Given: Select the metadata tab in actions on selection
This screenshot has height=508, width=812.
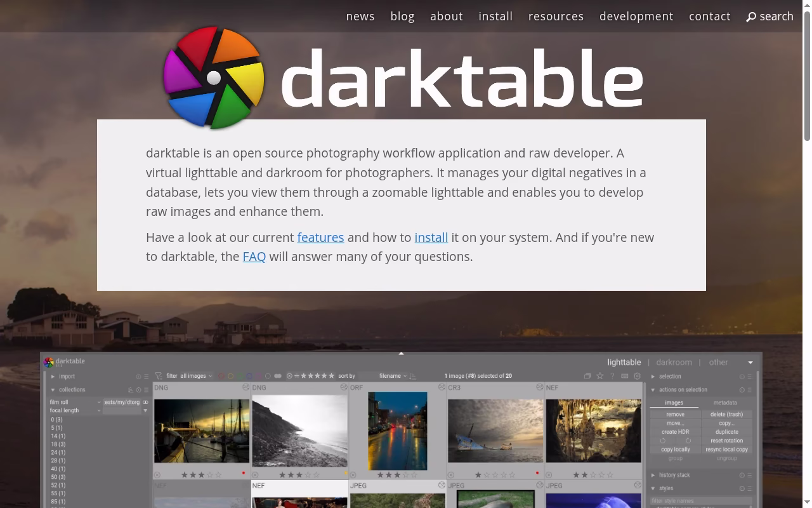Looking at the screenshot, I should coord(725,403).
